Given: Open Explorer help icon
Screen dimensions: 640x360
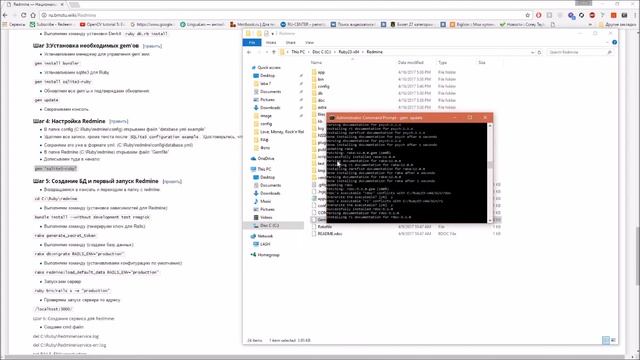Looking at the screenshot, I should [614, 42].
